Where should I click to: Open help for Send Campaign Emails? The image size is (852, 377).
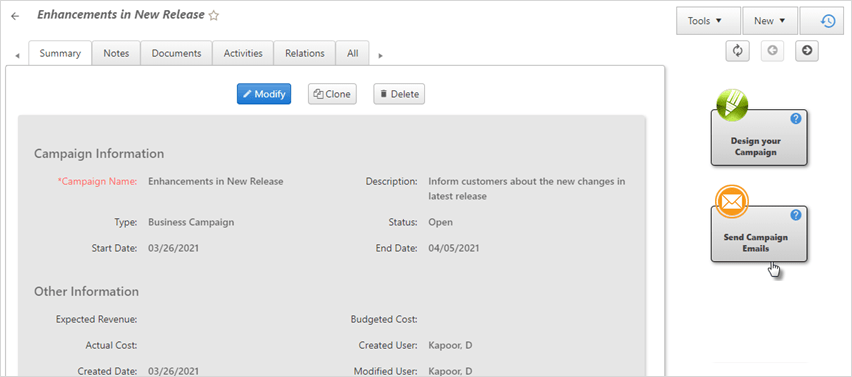click(x=796, y=215)
